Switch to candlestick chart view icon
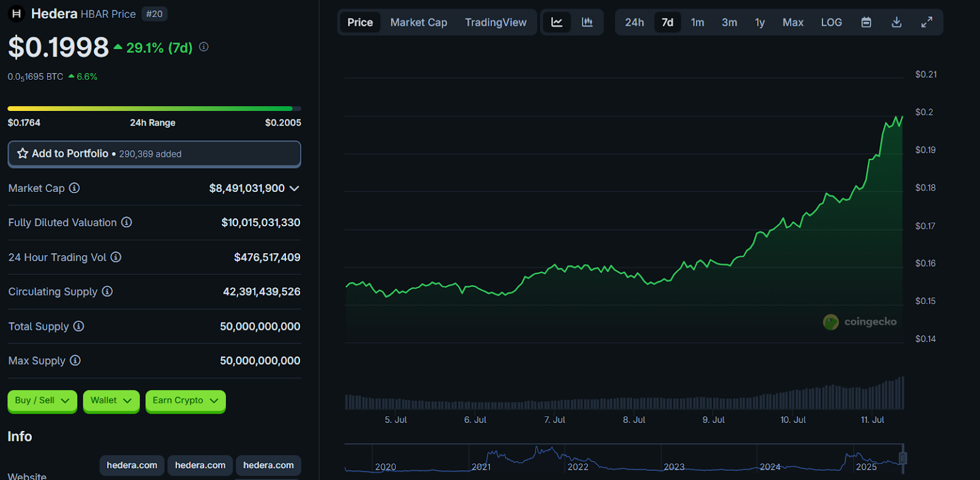The height and width of the screenshot is (480, 980). (x=587, y=22)
